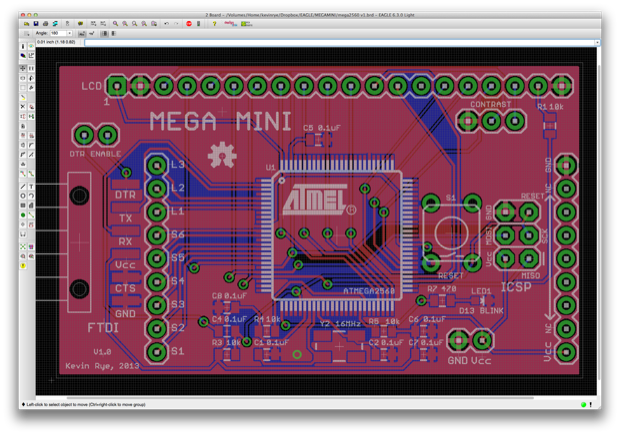Image resolution: width=620 pixels, height=435 pixels.
Task: Open a file with the Open toolbar icon
Action: tap(26, 24)
